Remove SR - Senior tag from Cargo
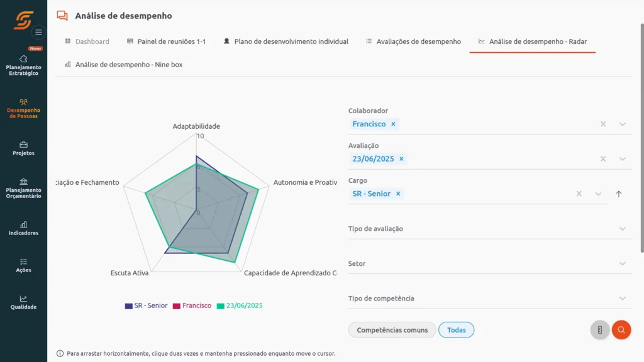 [x=398, y=194]
